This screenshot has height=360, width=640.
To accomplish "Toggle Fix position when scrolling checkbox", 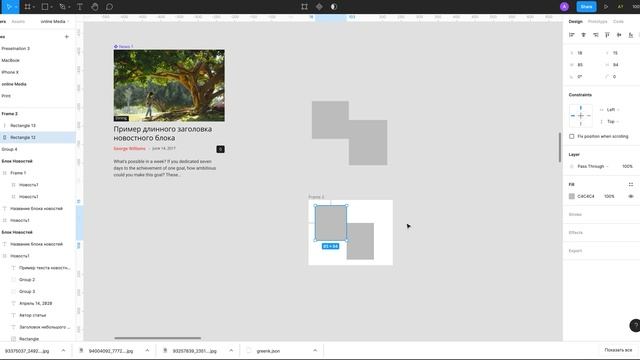I will 571,136.
